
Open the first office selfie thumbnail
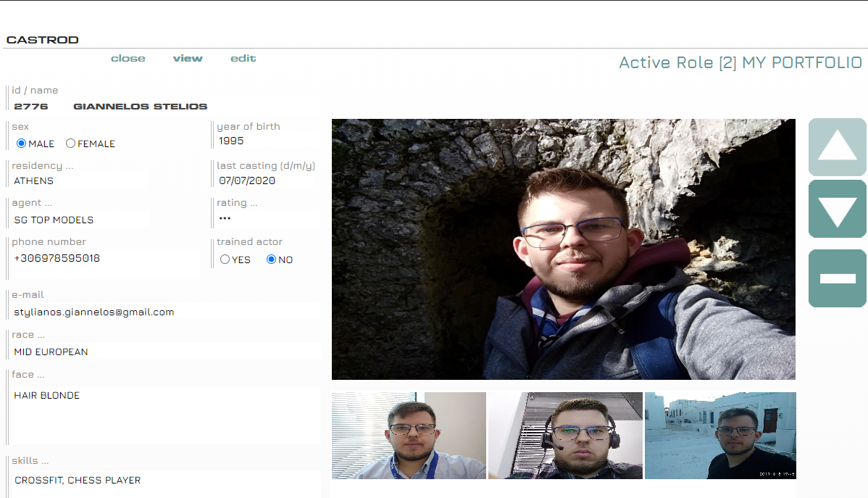(x=409, y=436)
